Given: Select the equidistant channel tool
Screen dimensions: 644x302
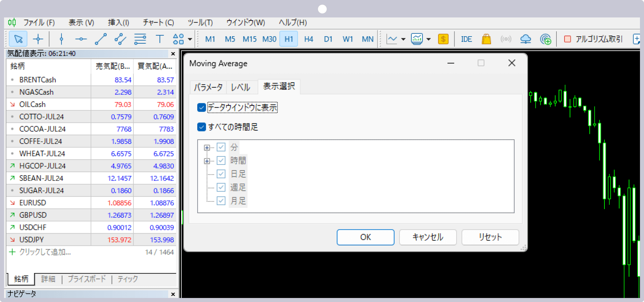Looking at the screenshot, I should click(x=120, y=39).
